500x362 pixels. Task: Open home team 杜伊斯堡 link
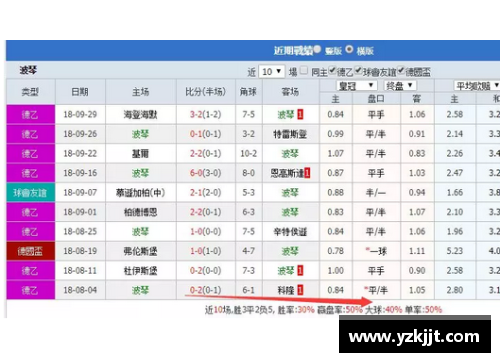click(x=140, y=271)
